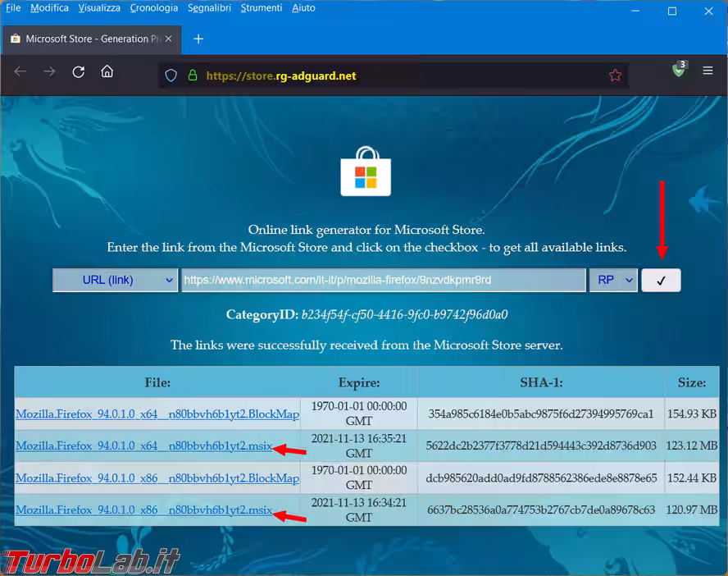Click the Microsoft Store URL input field
This screenshot has width=728, height=576.
coord(383,280)
